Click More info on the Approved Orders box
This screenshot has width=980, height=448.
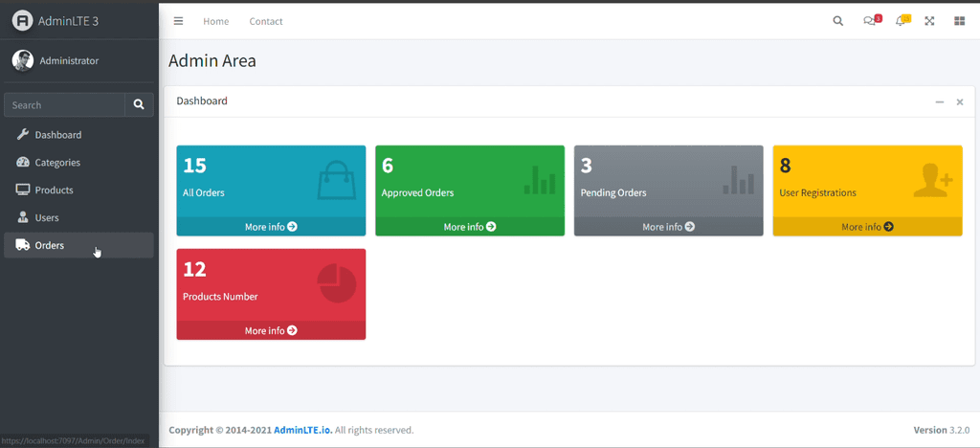[x=470, y=227]
